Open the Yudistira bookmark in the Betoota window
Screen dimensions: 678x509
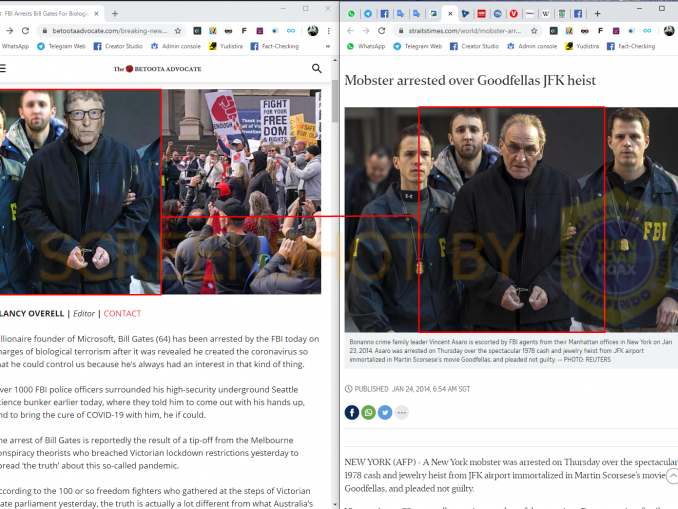coord(226,46)
